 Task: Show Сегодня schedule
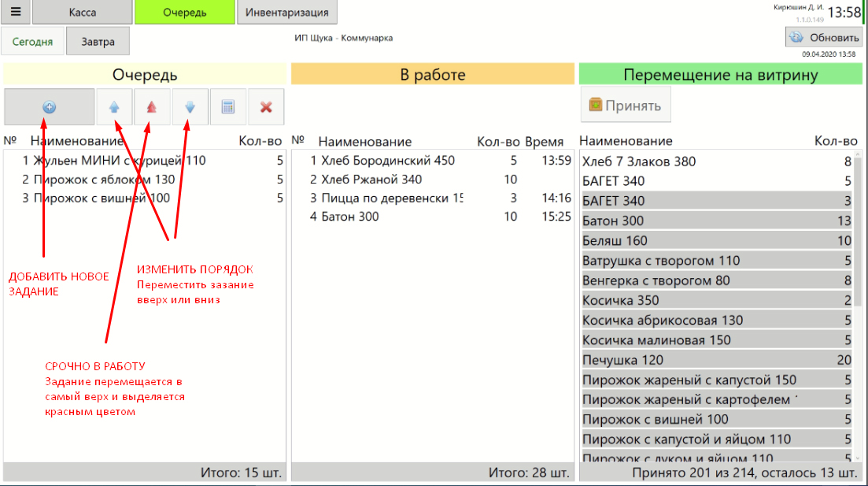point(32,42)
